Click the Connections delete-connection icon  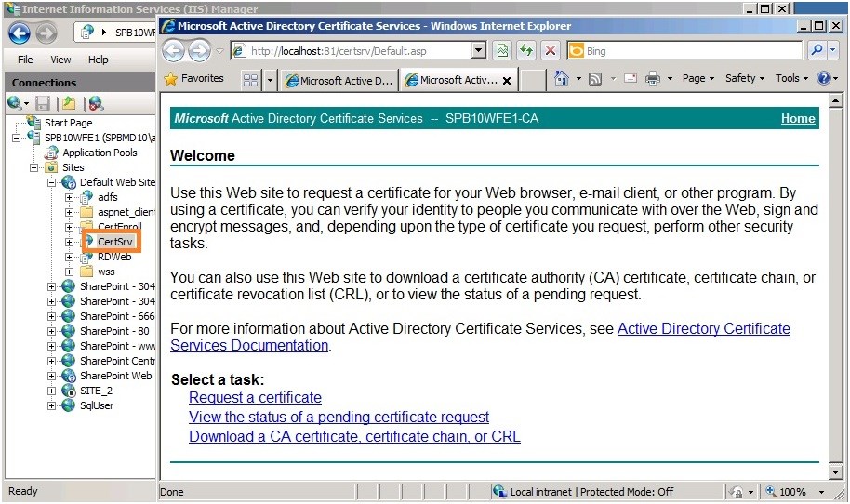97,103
